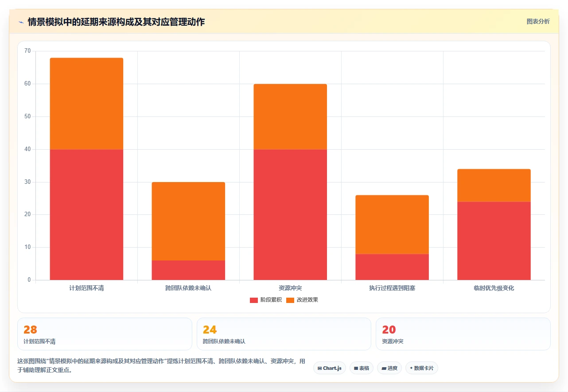Toggle the 阶段累积 legend item
This screenshot has width=568, height=392.
point(265,300)
